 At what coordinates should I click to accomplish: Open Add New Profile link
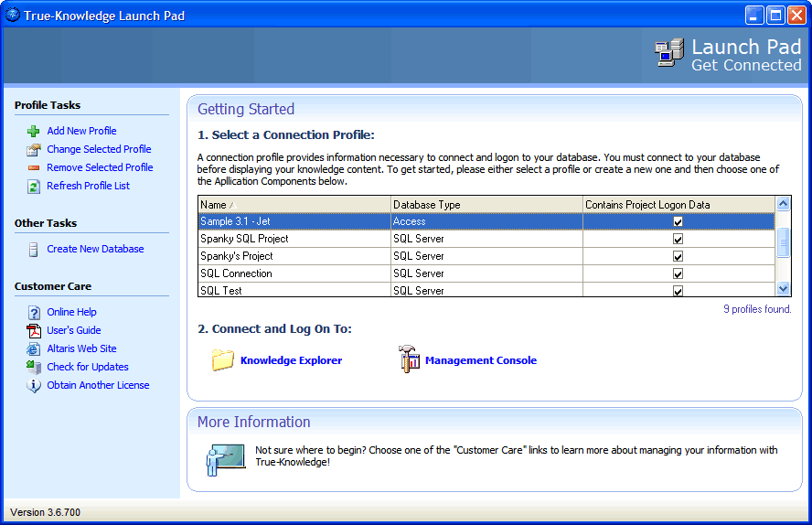click(81, 131)
